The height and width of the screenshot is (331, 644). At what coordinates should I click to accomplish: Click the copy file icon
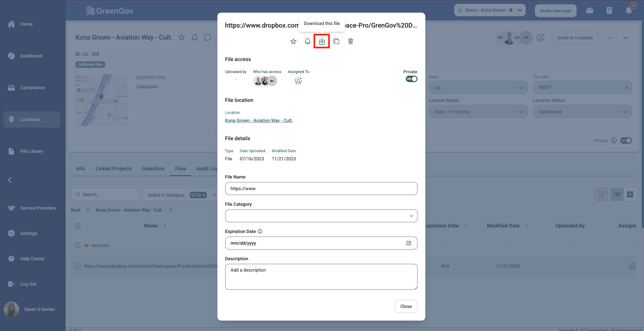tap(336, 41)
